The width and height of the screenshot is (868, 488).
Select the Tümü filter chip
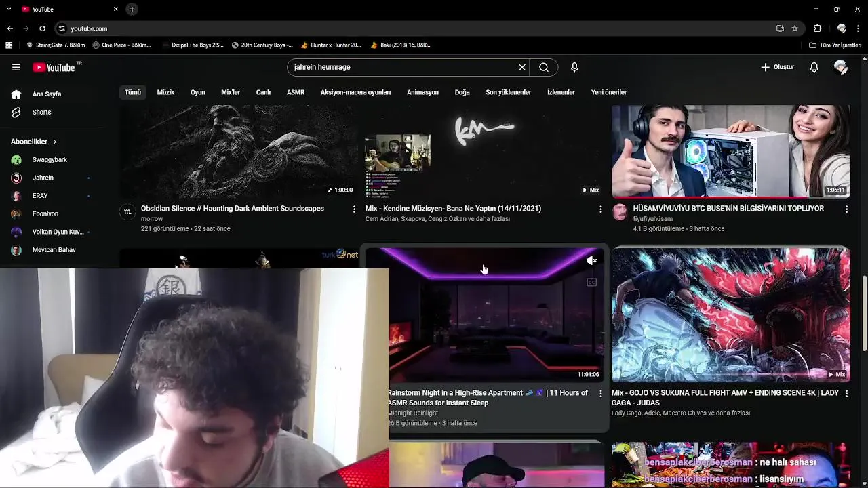133,92
